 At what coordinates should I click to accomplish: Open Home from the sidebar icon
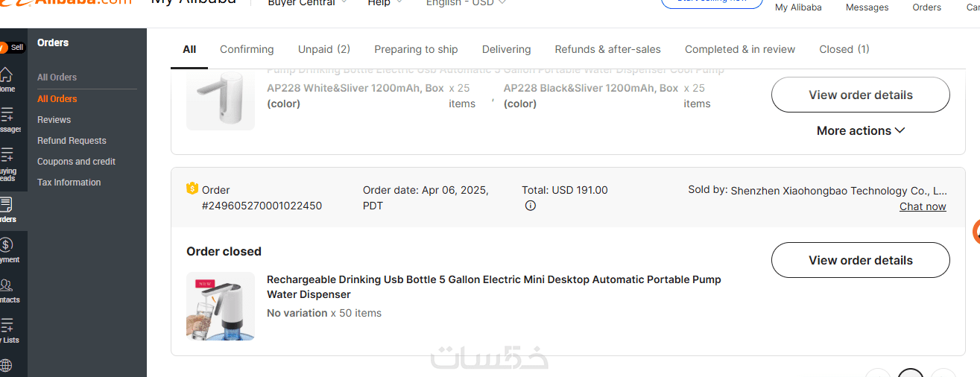pos(6,76)
